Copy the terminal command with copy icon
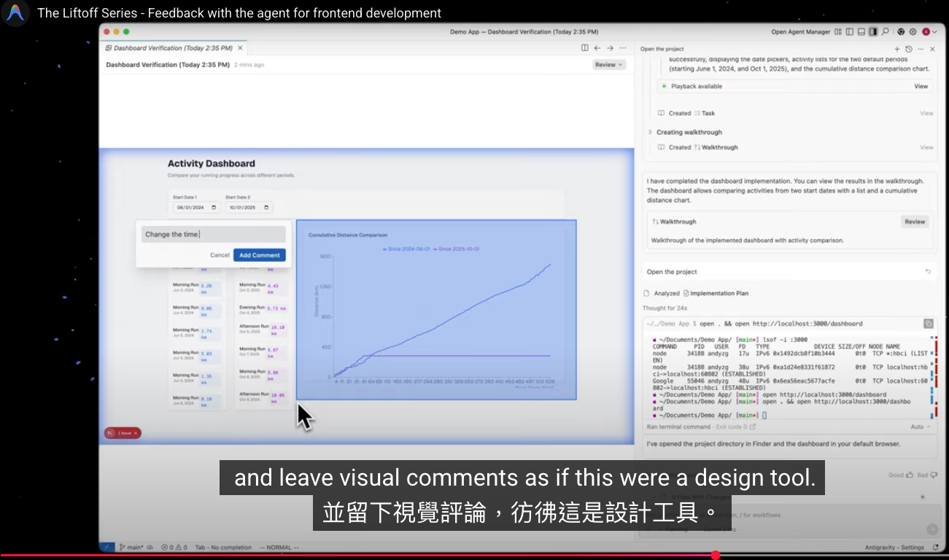 tap(928, 324)
